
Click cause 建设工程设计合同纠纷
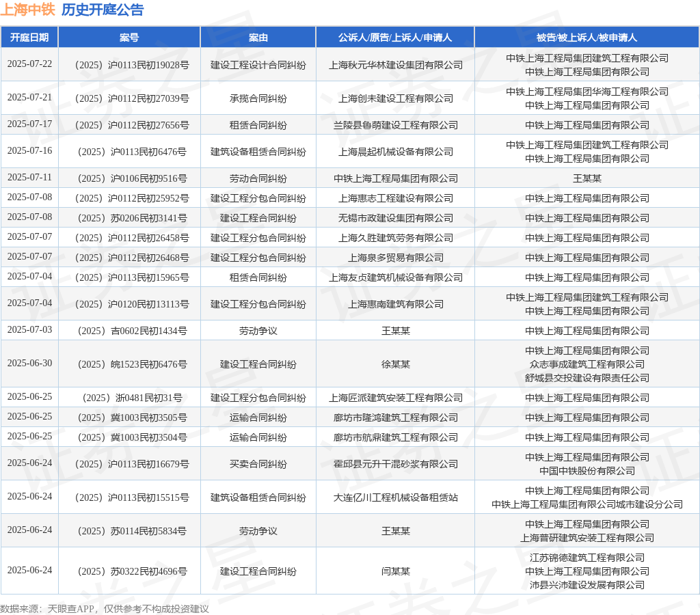tap(258, 65)
